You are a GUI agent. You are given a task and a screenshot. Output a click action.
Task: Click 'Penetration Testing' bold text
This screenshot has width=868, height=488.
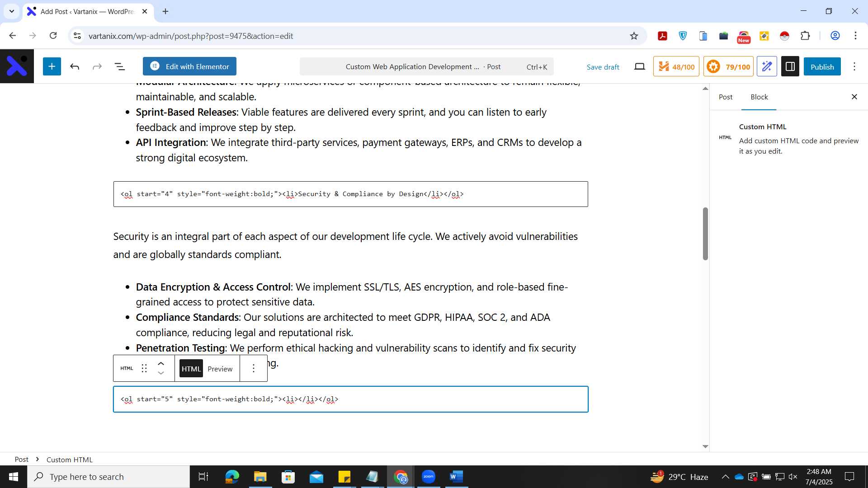(x=180, y=348)
